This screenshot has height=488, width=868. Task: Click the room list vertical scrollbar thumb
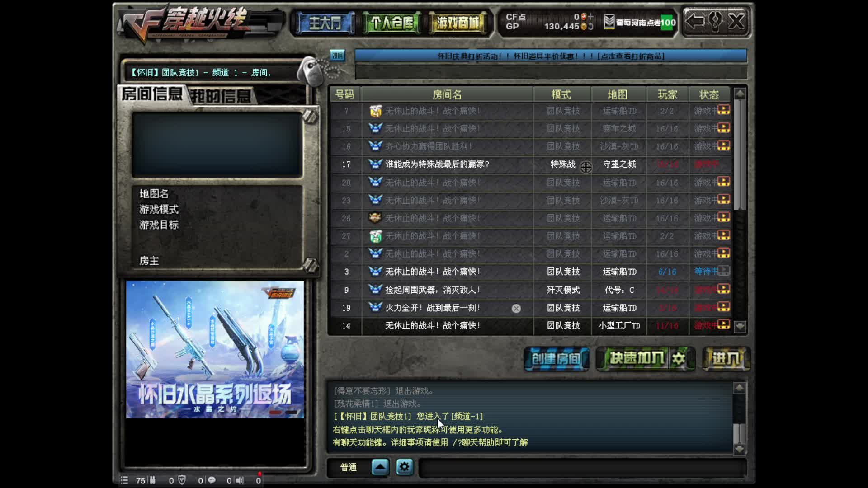point(740,154)
